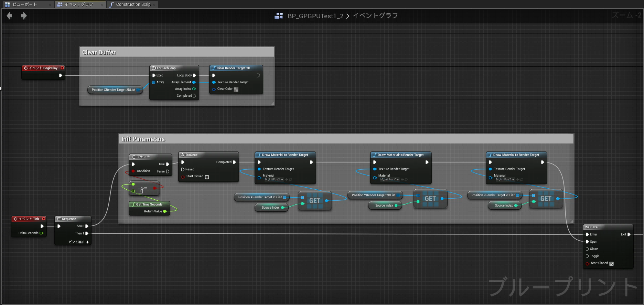
Task: Click the False pin on the Branch node
Action: 168,171
